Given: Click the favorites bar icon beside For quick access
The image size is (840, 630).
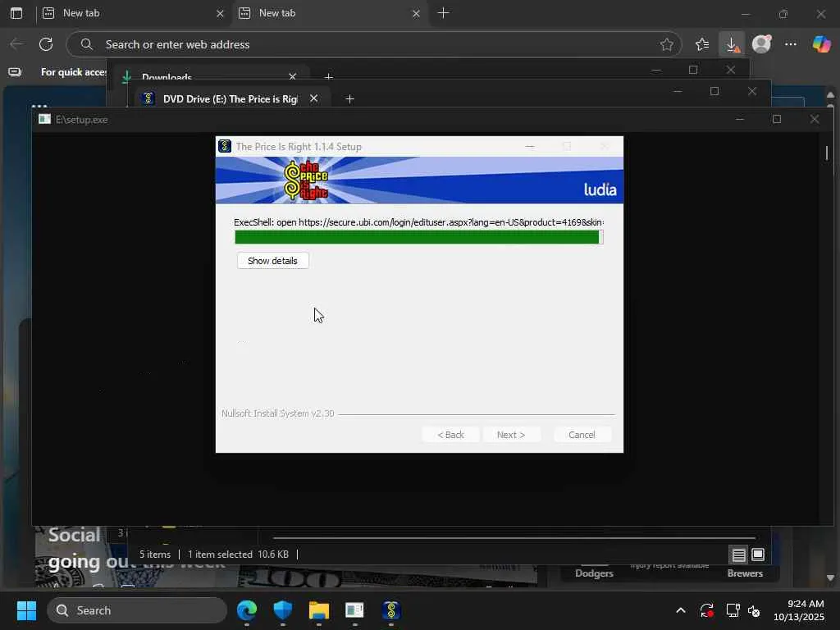Looking at the screenshot, I should coord(15,72).
